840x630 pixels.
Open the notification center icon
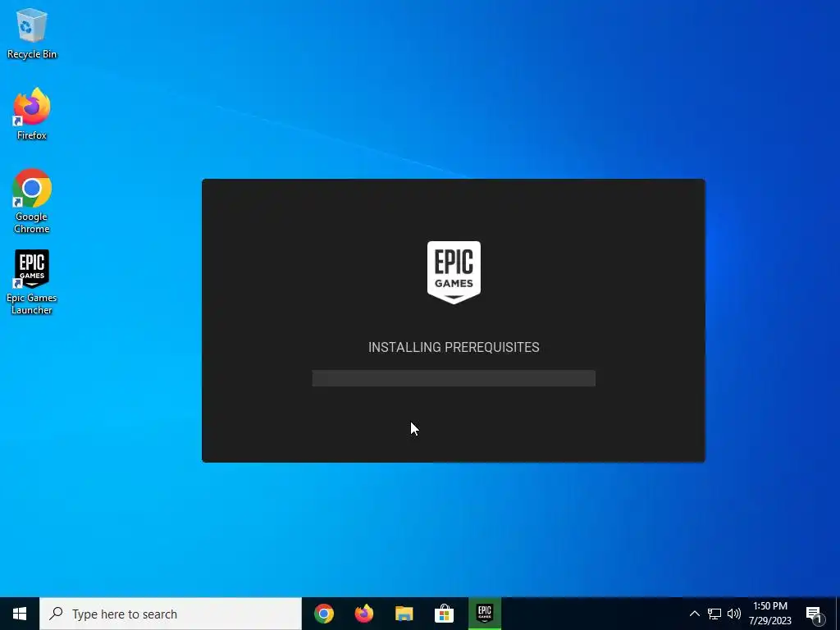[815, 614]
